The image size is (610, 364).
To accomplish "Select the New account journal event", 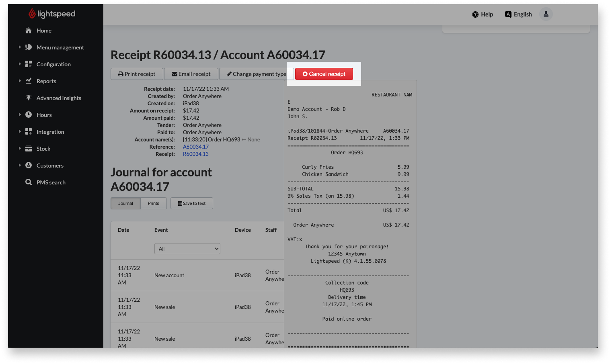I will [169, 275].
